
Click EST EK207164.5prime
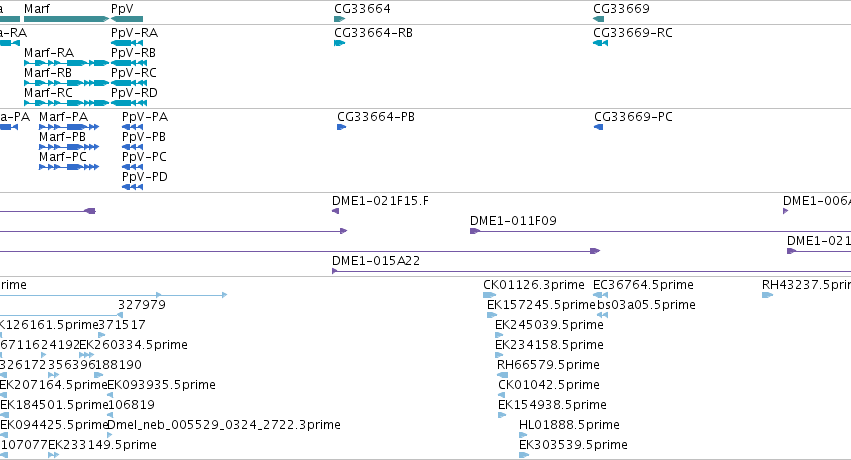tap(3, 395)
